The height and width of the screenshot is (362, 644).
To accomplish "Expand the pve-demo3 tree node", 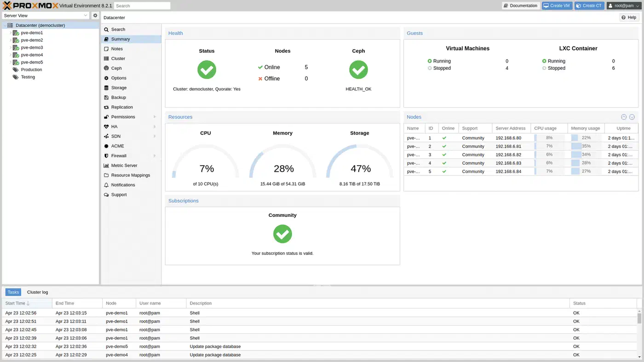I will click(11, 48).
